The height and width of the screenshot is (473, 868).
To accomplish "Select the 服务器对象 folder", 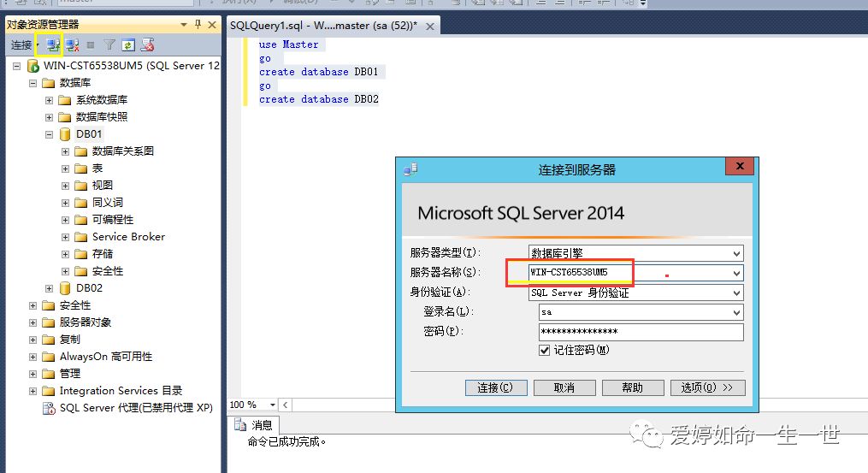I will [x=86, y=322].
